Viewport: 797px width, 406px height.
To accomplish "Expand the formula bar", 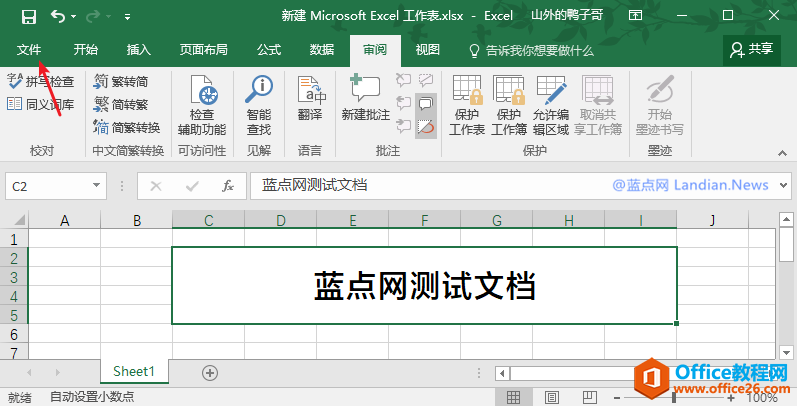I will (784, 185).
